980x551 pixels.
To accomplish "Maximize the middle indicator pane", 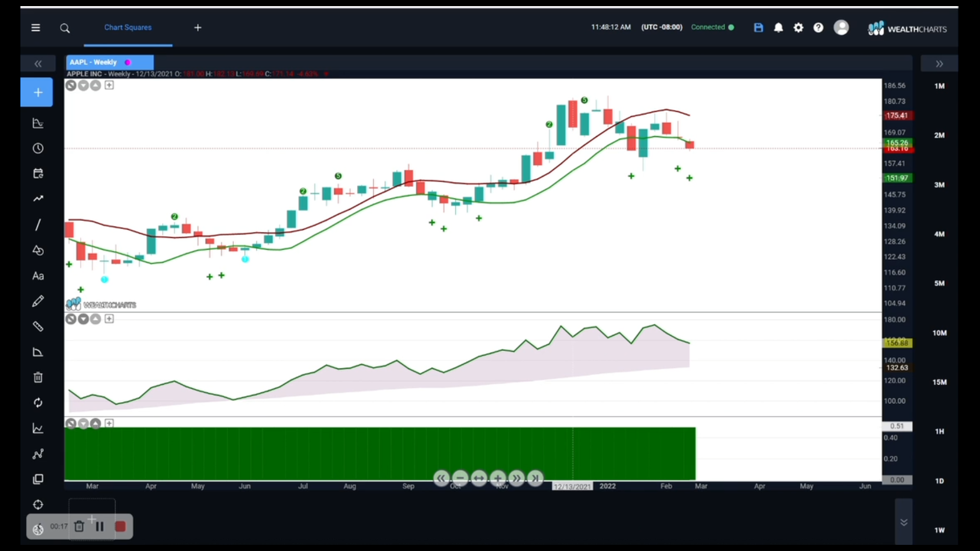I will (109, 319).
